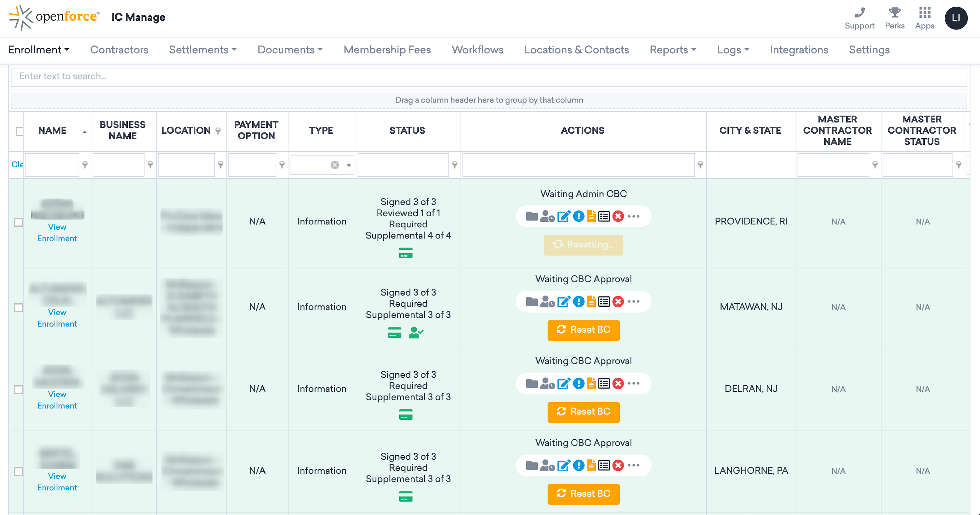Open three-dots more actions in Langhorne row
Screen dimensions: 980x515
pos(633,465)
